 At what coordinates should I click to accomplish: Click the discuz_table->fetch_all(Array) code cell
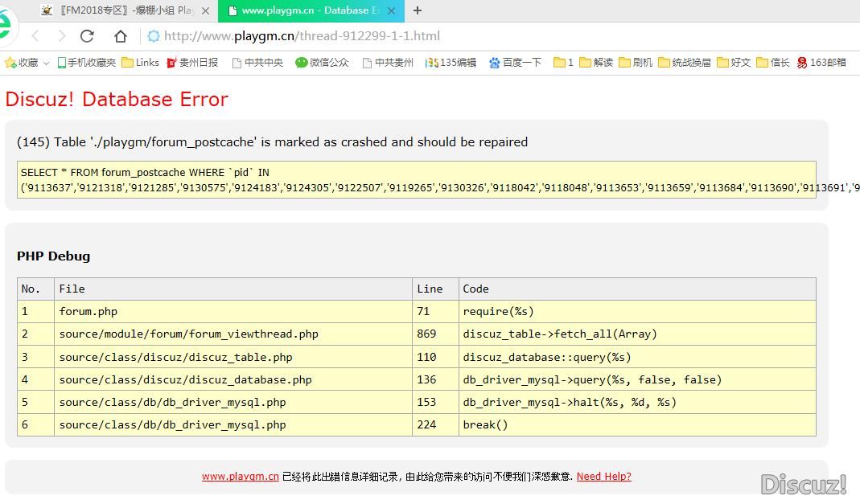coord(637,334)
